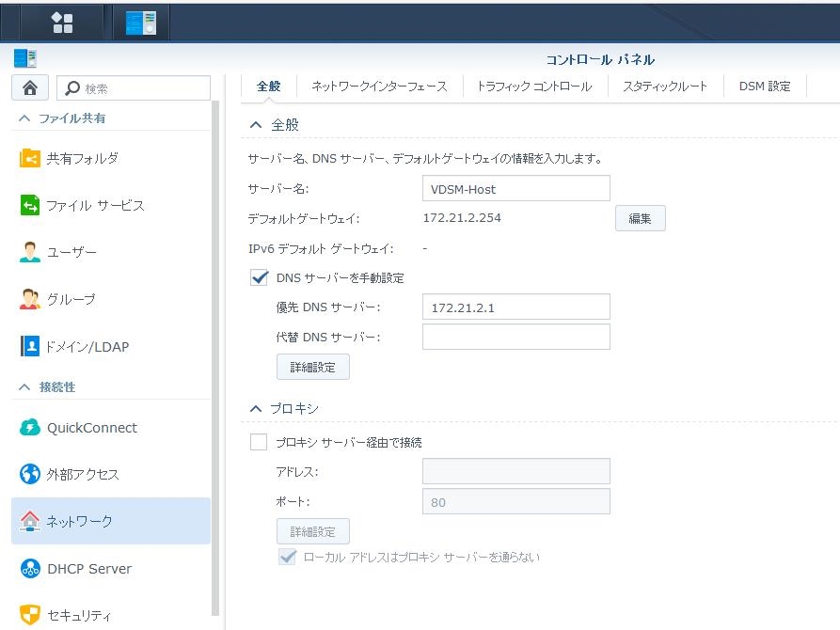Enable プロキシ サーバー経由で接続 checkbox
The width and height of the screenshot is (840, 630).
pos(259,442)
